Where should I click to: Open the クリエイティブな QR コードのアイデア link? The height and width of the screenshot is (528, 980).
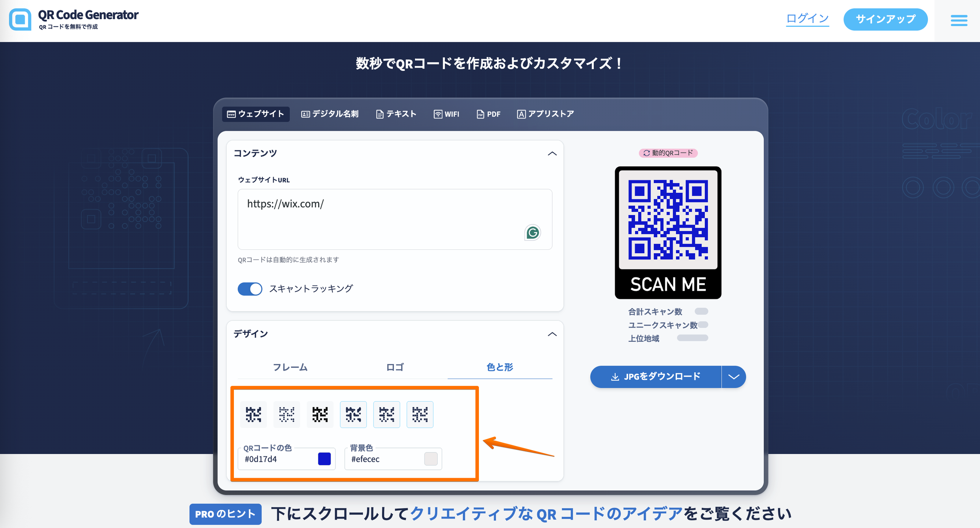click(547, 514)
